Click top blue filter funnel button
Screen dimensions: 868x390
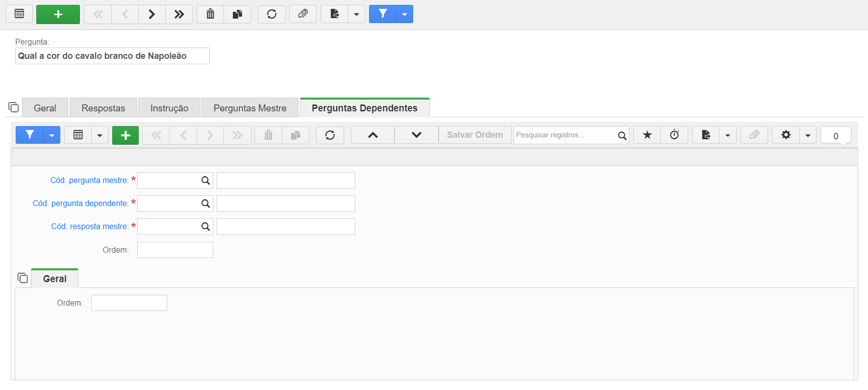(383, 14)
